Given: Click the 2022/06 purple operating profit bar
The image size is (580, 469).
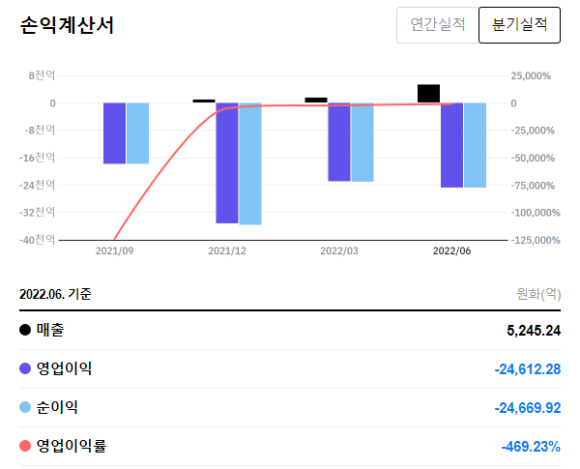Looking at the screenshot, I should coord(452,145).
